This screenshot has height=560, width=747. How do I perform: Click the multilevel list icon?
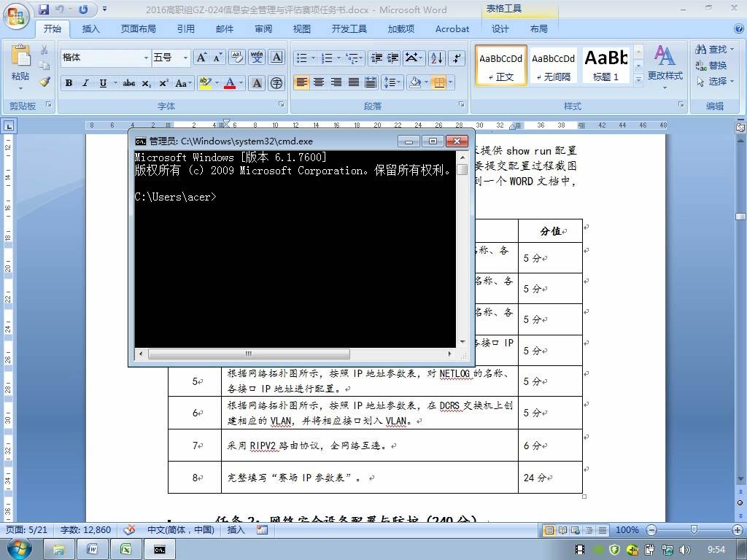click(352, 58)
